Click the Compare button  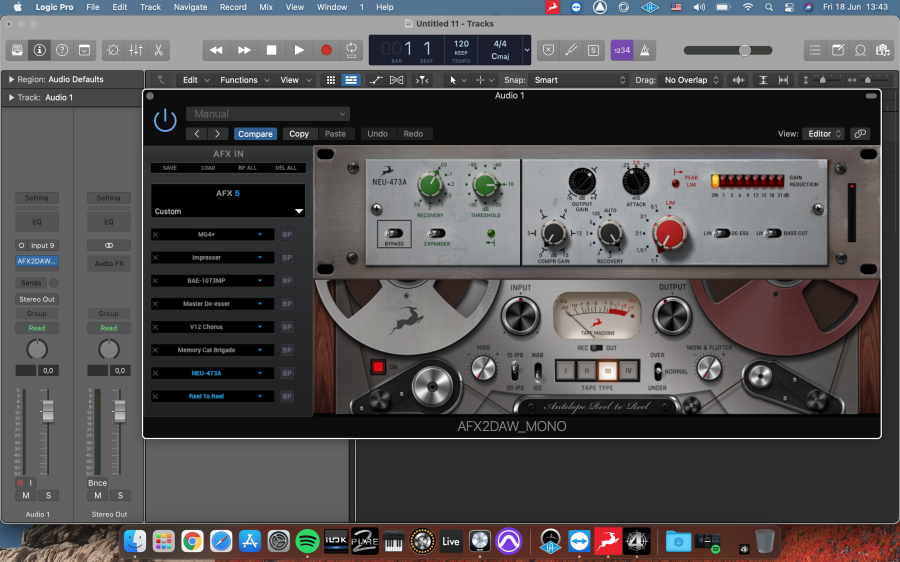point(255,134)
